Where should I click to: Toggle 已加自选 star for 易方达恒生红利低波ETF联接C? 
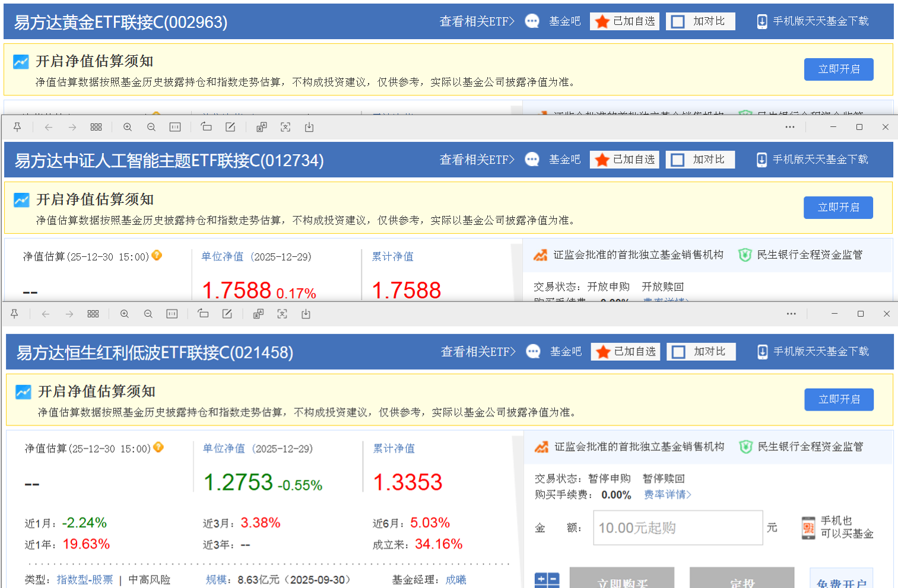(x=626, y=352)
